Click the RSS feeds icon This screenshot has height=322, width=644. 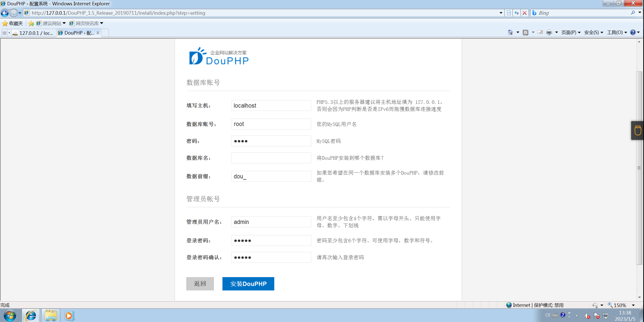click(525, 32)
